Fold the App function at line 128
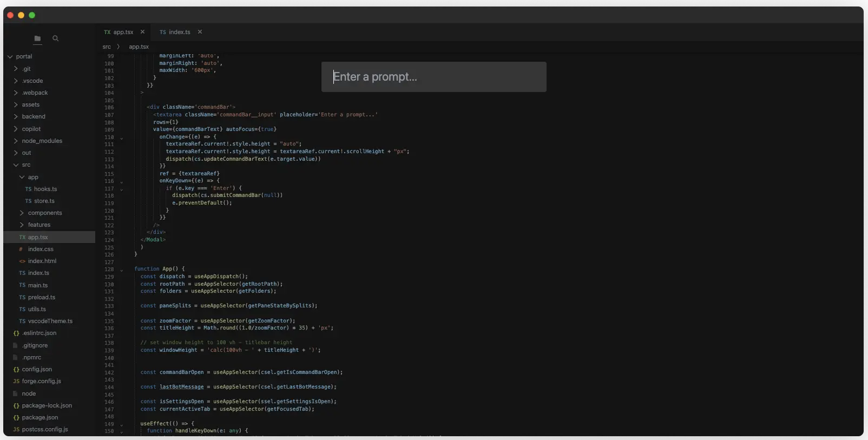868x440 pixels. (121, 270)
